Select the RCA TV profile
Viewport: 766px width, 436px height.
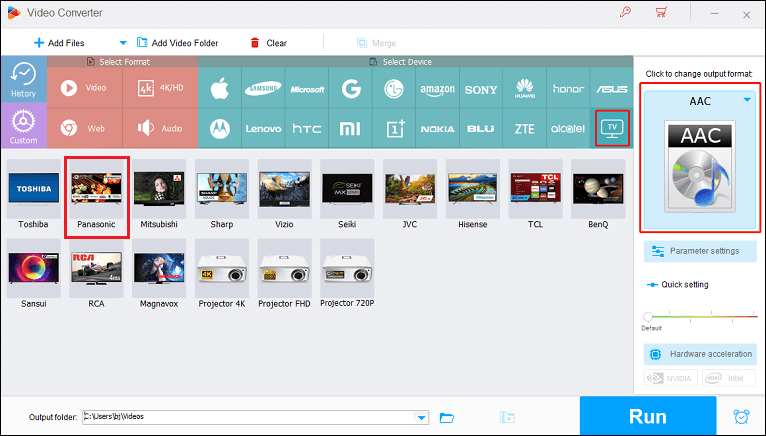(96, 275)
